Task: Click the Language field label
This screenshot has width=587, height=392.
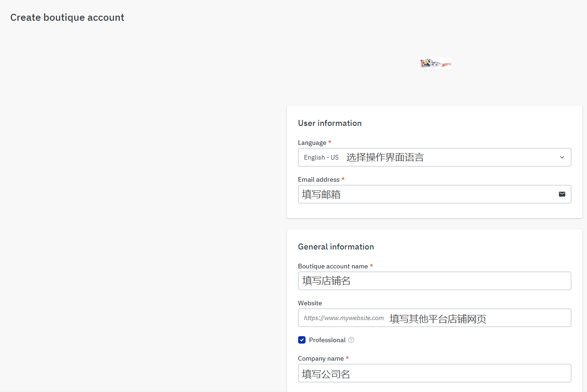Action: point(312,143)
